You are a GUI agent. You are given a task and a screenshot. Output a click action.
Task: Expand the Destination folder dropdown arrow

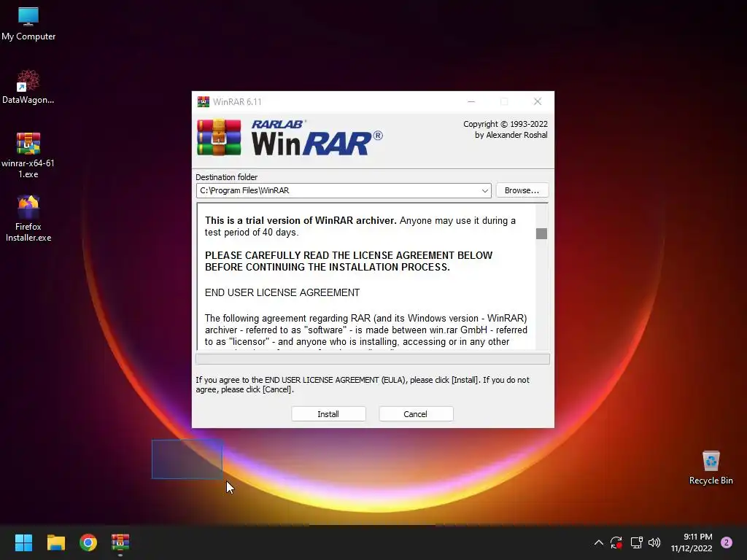[x=484, y=190]
